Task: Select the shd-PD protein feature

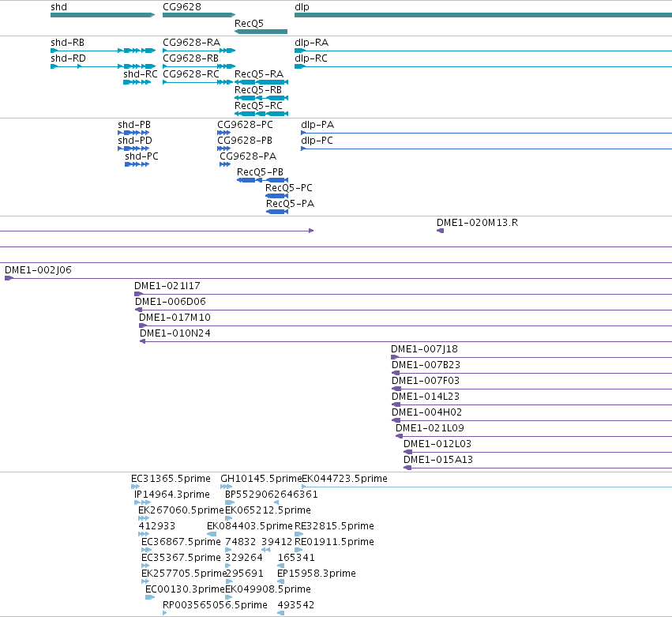Action: coord(133,149)
